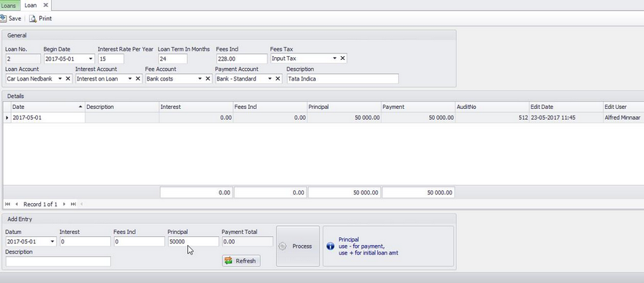Open the Datum date dropdown
Viewport: 644px width, 283px height.
[52, 241]
